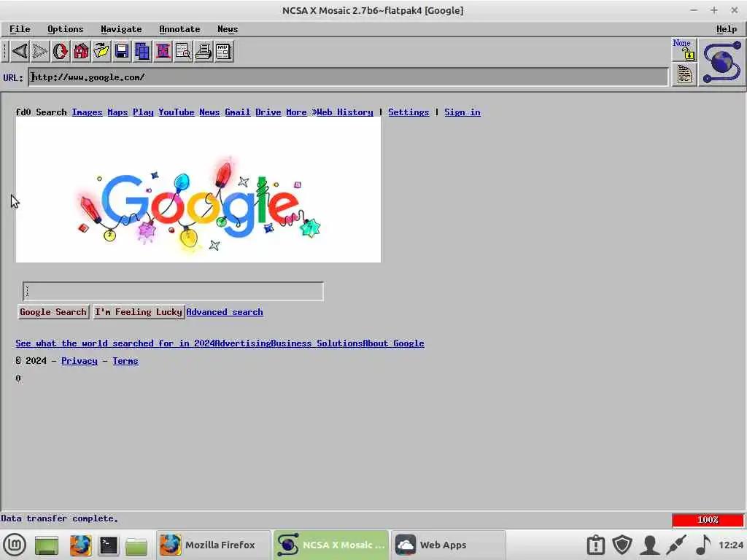
Task: Launch Firefox from the taskbar launcher icon
Action: [80, 545]
